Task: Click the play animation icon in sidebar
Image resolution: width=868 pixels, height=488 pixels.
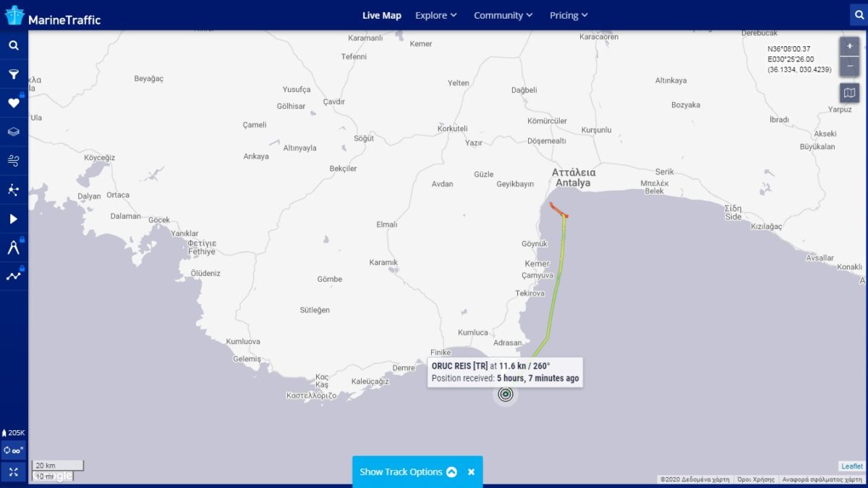Action: click(14, 219)
